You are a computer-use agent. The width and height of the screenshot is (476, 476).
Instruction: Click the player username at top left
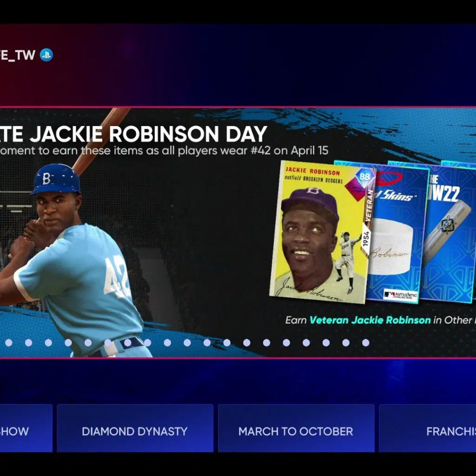18,55
